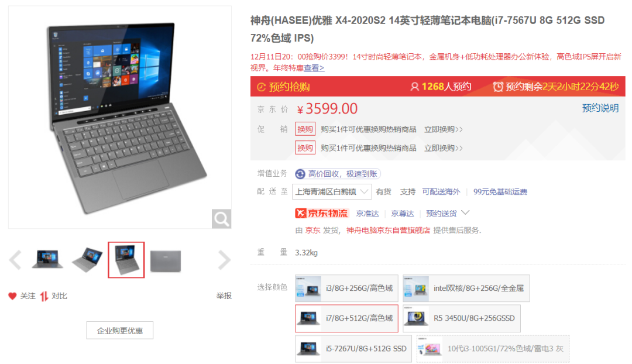Open the 上海青浦区白鹤镇 delivery address dropdown

[x=332, y=192]
